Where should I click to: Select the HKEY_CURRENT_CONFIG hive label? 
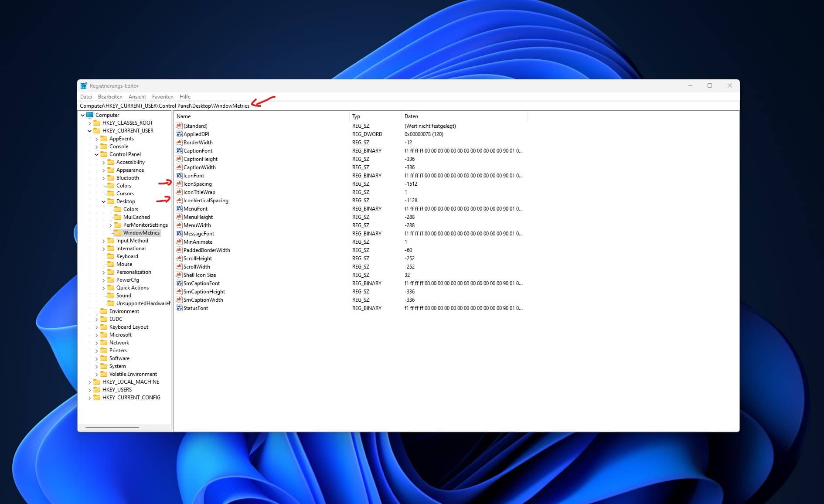pyautogui.click(x=131, y=398)
